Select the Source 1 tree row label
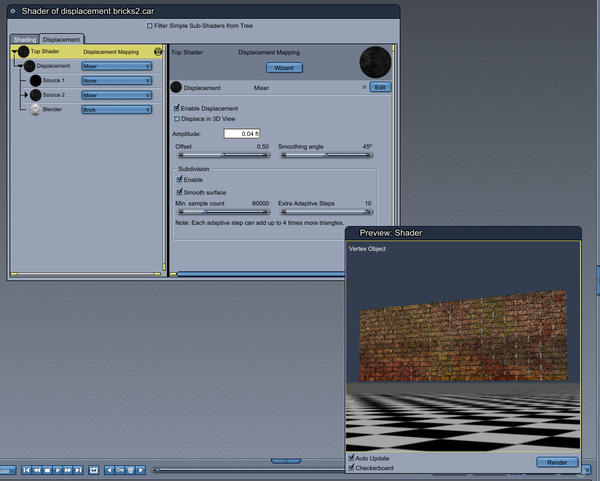Screen dimensions: 600x481 [54, 80]
